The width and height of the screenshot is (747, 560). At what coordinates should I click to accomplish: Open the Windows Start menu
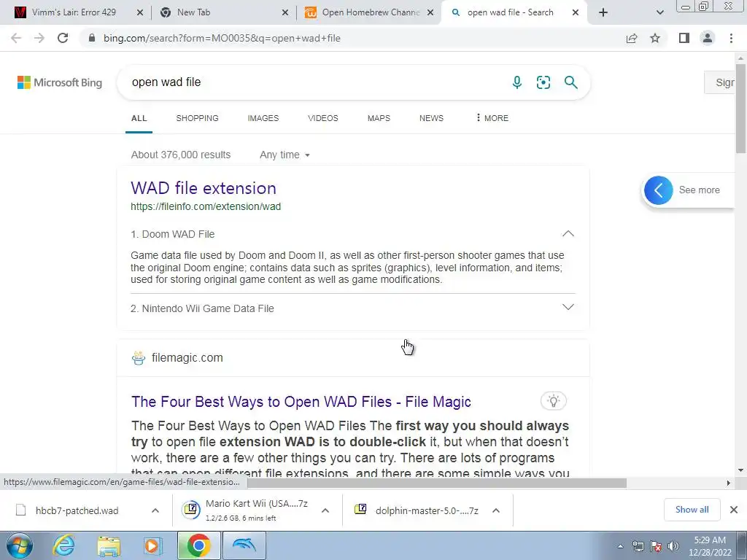pyautogui.click(x=19, y=545)
